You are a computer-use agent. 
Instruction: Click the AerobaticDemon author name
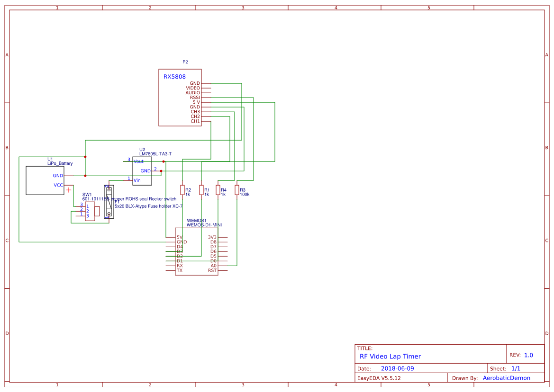[506, 377]
